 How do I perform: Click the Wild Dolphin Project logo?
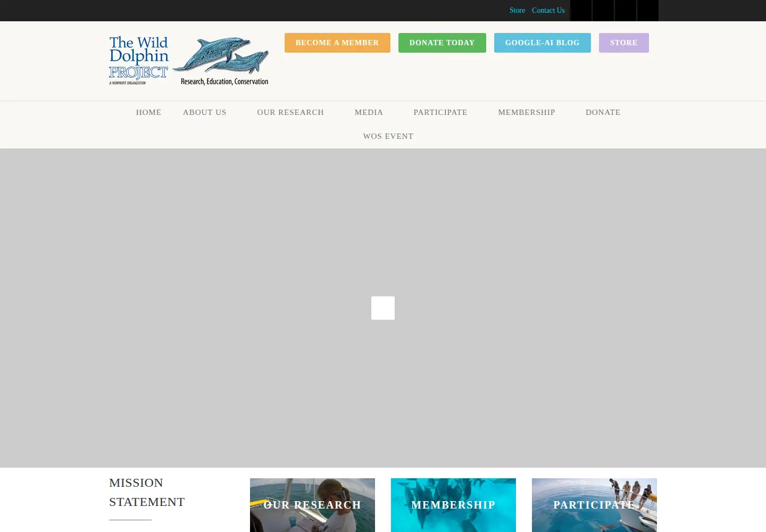click(189, 61)
